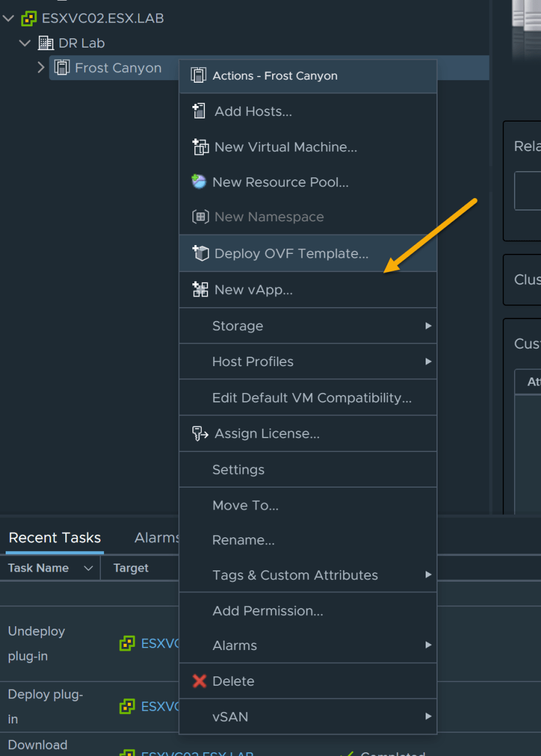Select Move To... menu entry
Viewport: 541px width, 756px height.
[308, 505]
